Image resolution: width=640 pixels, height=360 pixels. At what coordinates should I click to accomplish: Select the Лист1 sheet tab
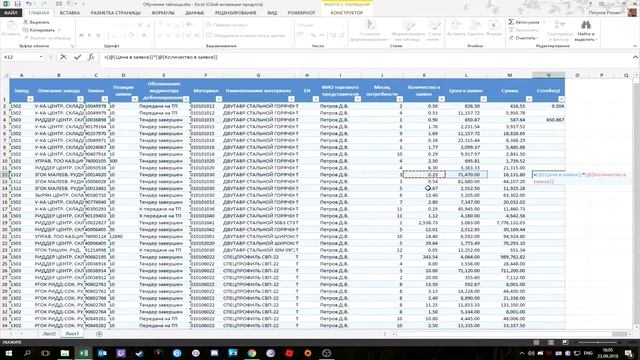point(72,334)
